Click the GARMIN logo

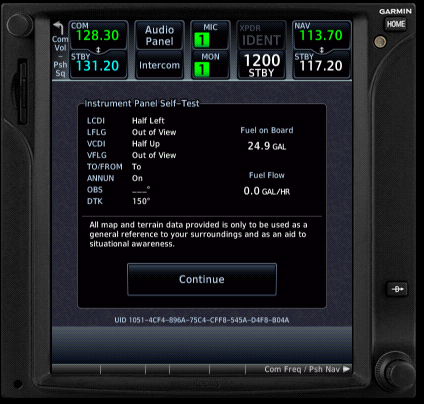point(395,11)
